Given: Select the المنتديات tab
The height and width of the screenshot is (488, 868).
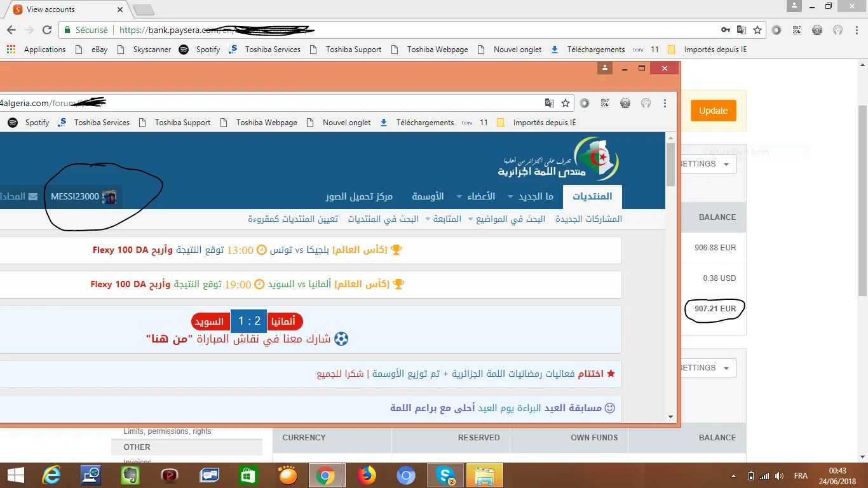Looking at the screenshot, I should coord(593,197).
